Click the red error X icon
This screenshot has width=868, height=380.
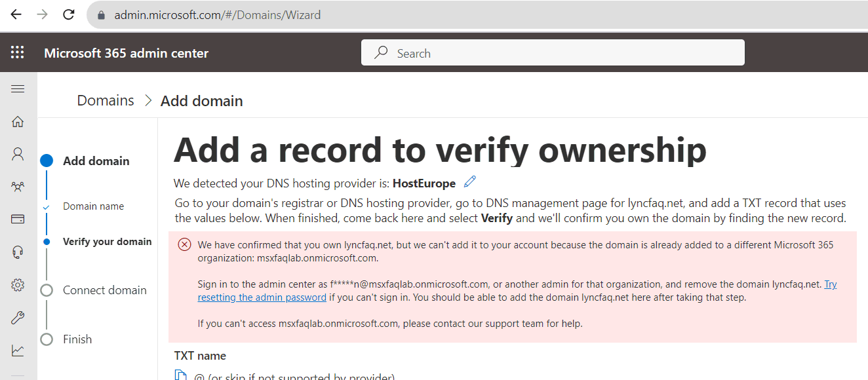tap(185, 245)
